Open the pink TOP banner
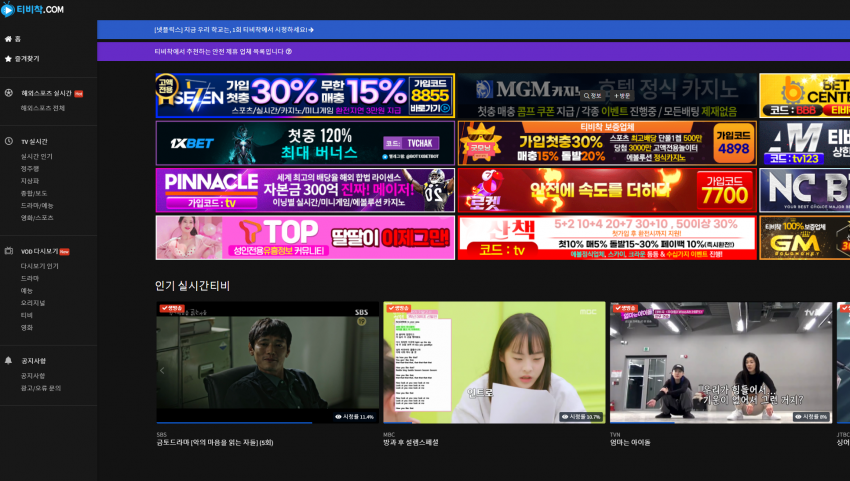This screenshot has height=481, width=850. pos(305,238)
